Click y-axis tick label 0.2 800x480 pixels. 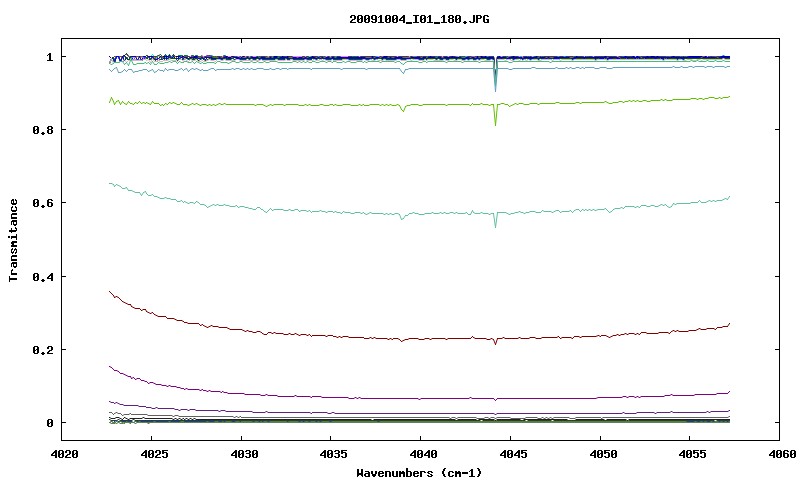[x=43, y=350]
